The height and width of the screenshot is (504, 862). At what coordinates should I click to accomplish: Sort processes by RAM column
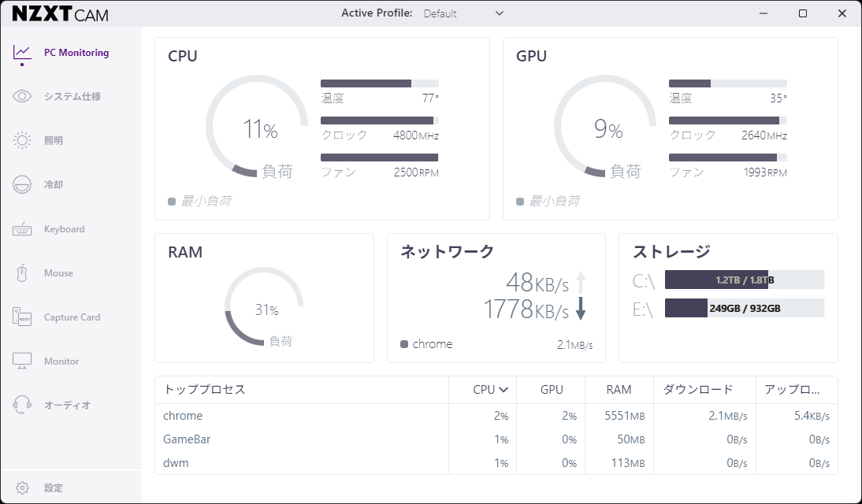tap(619, 390)
